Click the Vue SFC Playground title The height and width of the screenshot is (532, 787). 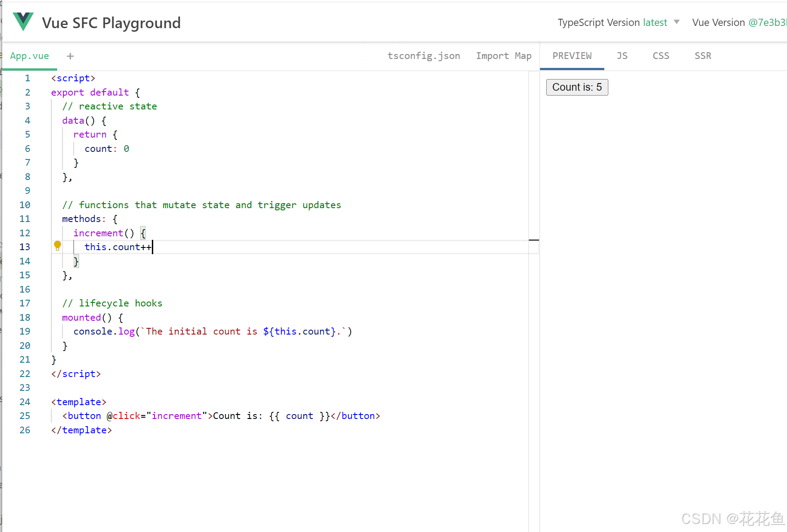point(111,23)
